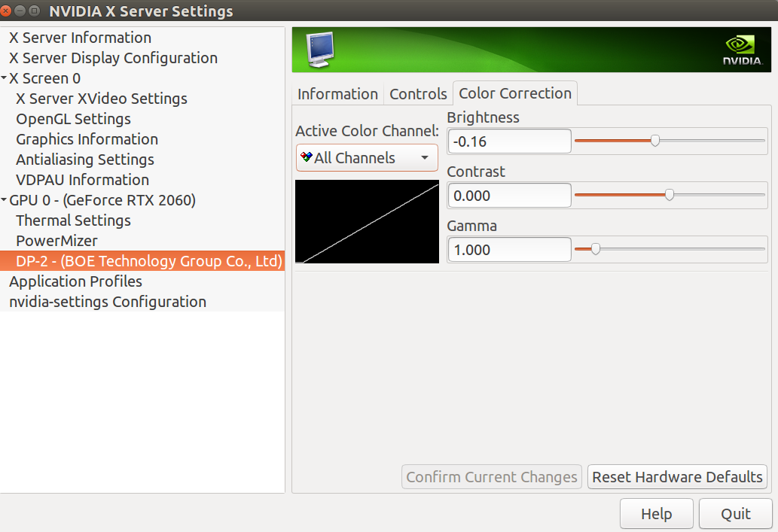The height and width of the screenshot is (532, 778).
Task: Switch to the Information tab
Action: (337, 93)
